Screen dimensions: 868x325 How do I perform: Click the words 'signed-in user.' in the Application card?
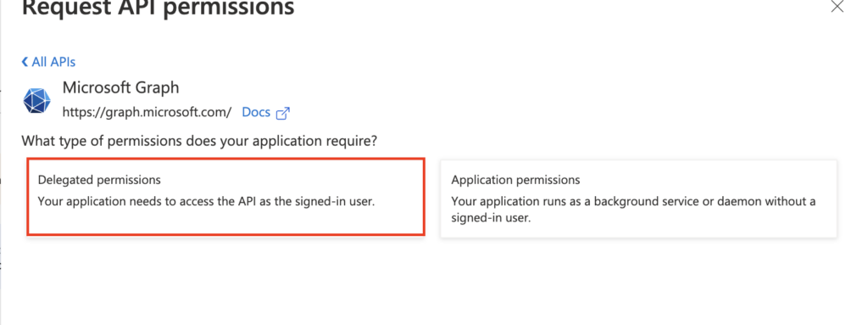coord(491,218)
